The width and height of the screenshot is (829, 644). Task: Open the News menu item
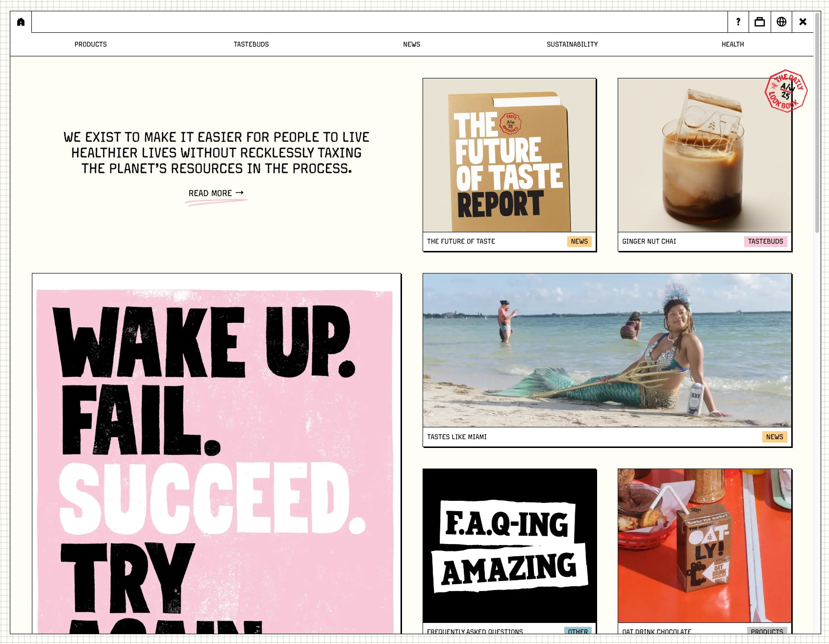(x=412, y=44)
